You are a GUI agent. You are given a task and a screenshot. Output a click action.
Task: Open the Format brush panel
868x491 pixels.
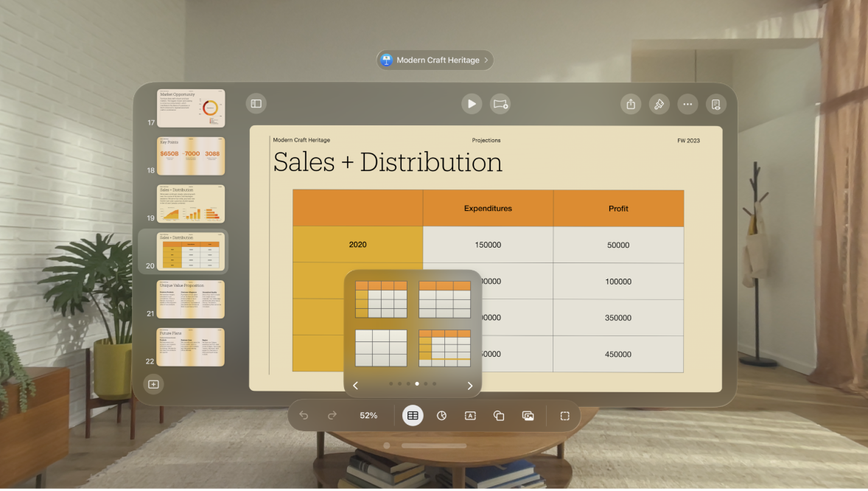(659, 104)
